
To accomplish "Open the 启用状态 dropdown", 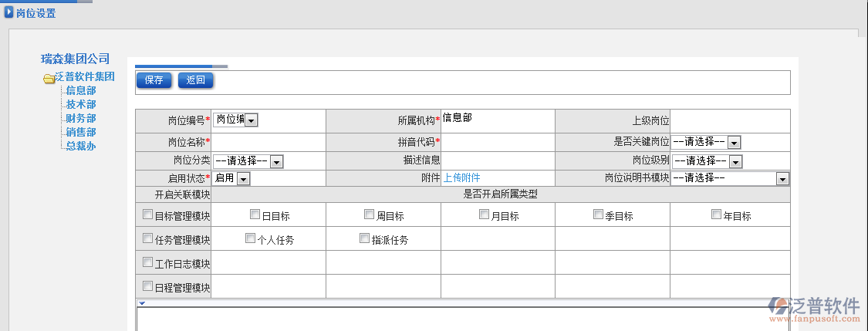I will pyautogui.click(x=243, y=178).
